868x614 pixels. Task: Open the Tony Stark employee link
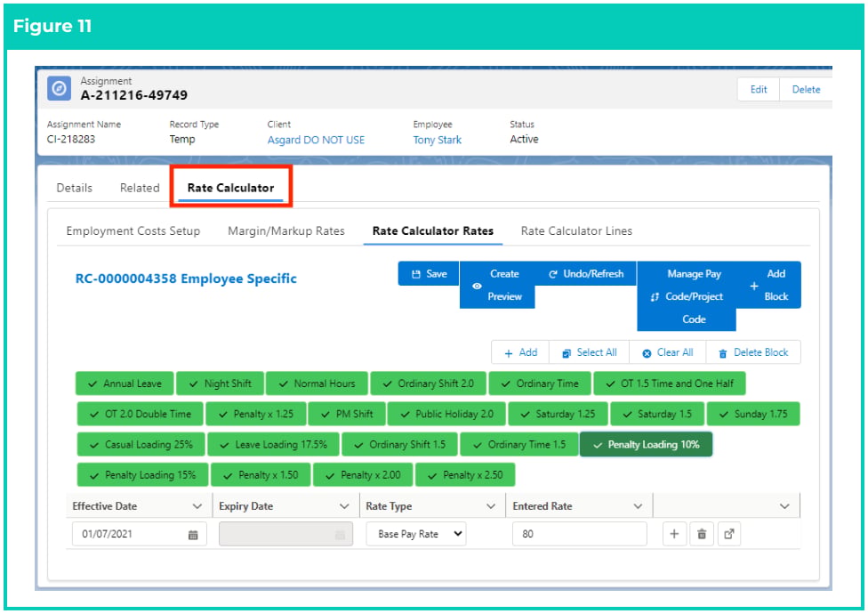(x=438, y=140)
